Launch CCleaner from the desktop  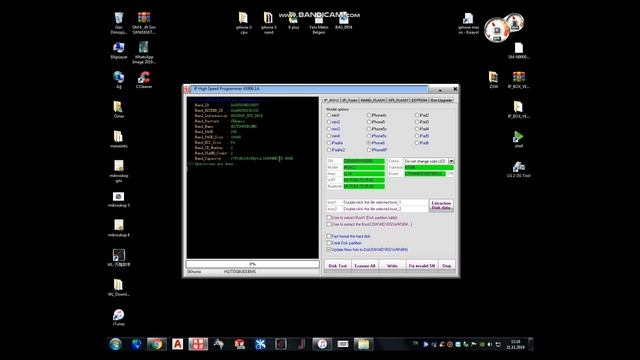pos(144,80)
